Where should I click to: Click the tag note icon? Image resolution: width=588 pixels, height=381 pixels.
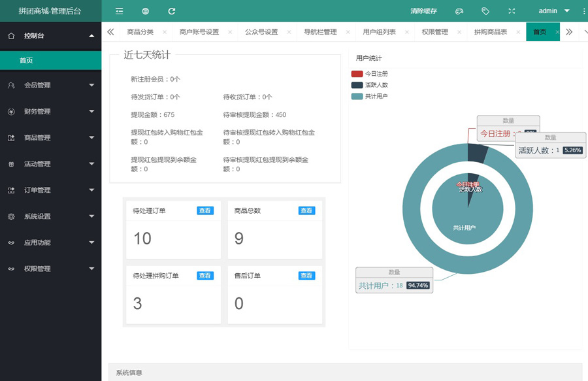coord(485,11)
